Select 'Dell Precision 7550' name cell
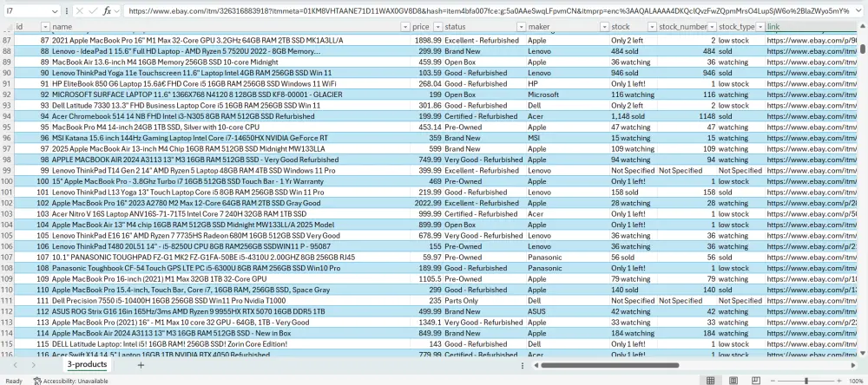868x385 pixels. [230, 300]
